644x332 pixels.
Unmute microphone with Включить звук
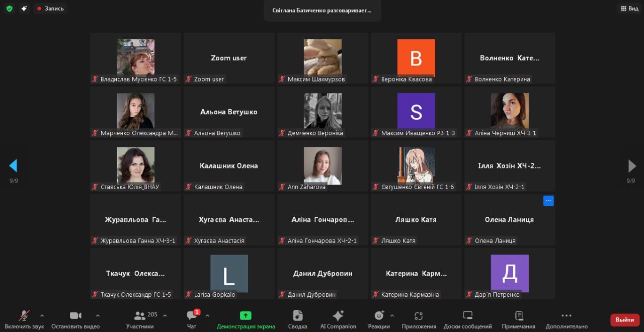24,319
